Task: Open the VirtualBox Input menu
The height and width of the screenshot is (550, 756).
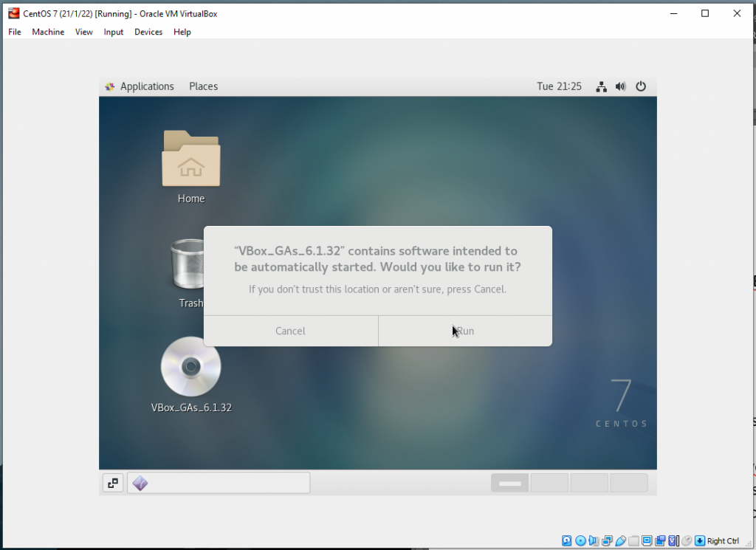Action: point(113,32)
